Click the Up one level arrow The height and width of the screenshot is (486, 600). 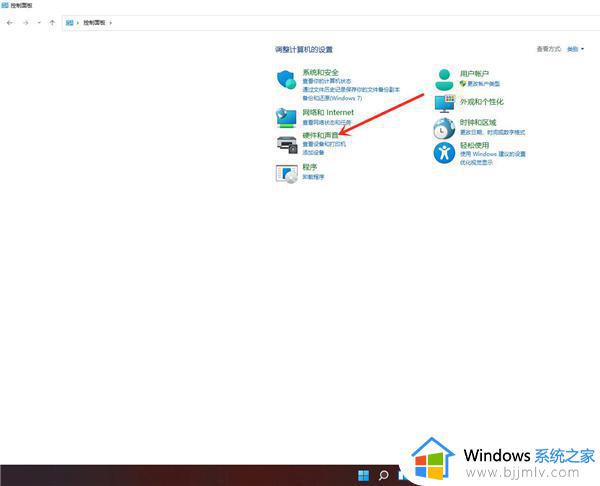click(51, 21)
